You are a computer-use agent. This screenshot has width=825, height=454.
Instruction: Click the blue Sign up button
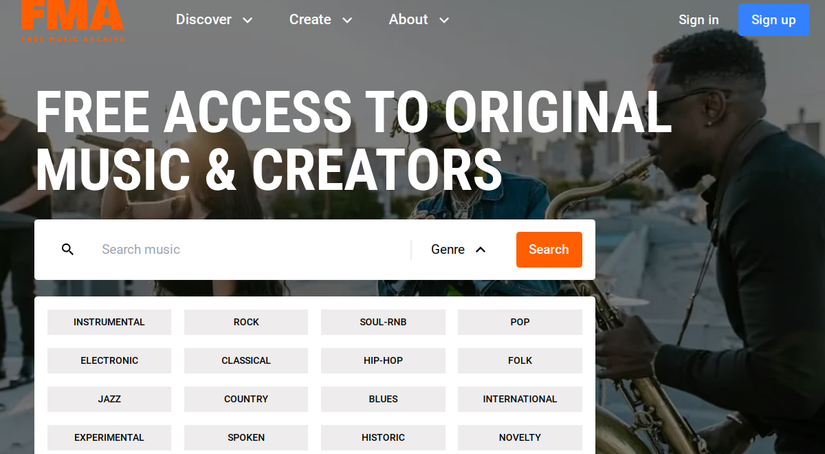pyautogui.click(x=773, y=20)
